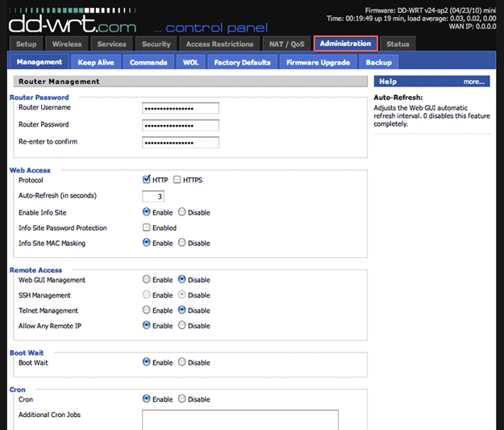Viewport: 504px width, 430px height.
Task: Check Info Site Password Protection Enabled box
Action: coord(146,228)
